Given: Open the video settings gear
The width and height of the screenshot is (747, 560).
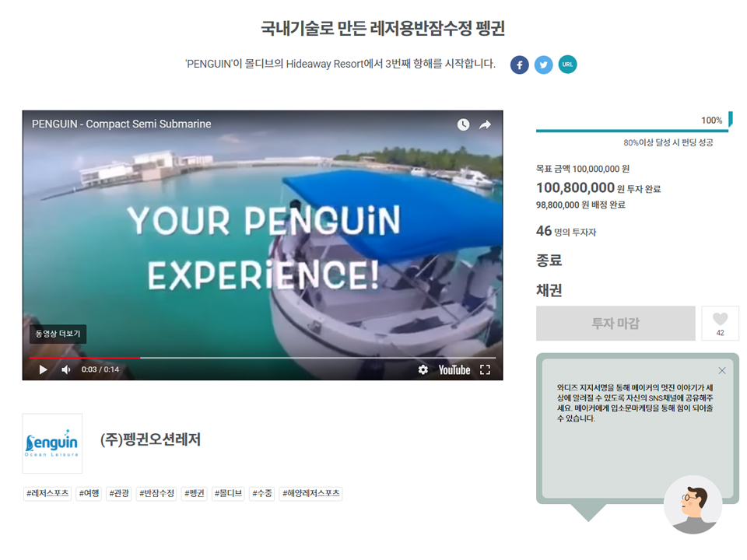Looking at the screenshot, I should coord(423,369).
